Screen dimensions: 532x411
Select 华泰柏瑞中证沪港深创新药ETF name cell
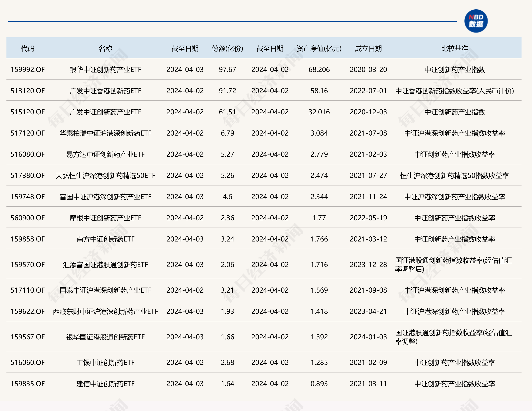[105, 133]
